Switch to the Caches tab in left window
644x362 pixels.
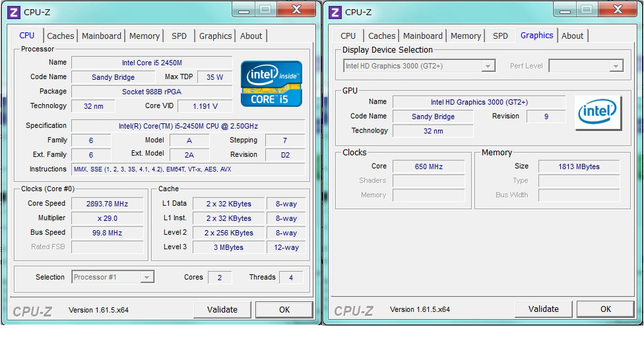pyautogui.click(x=61, y=36)
